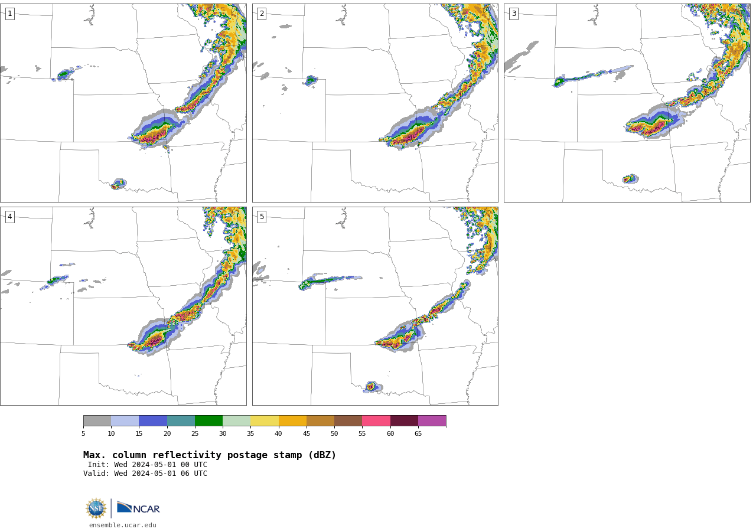Select the teal 20-25 dBZ swatch

pos(181,420)
